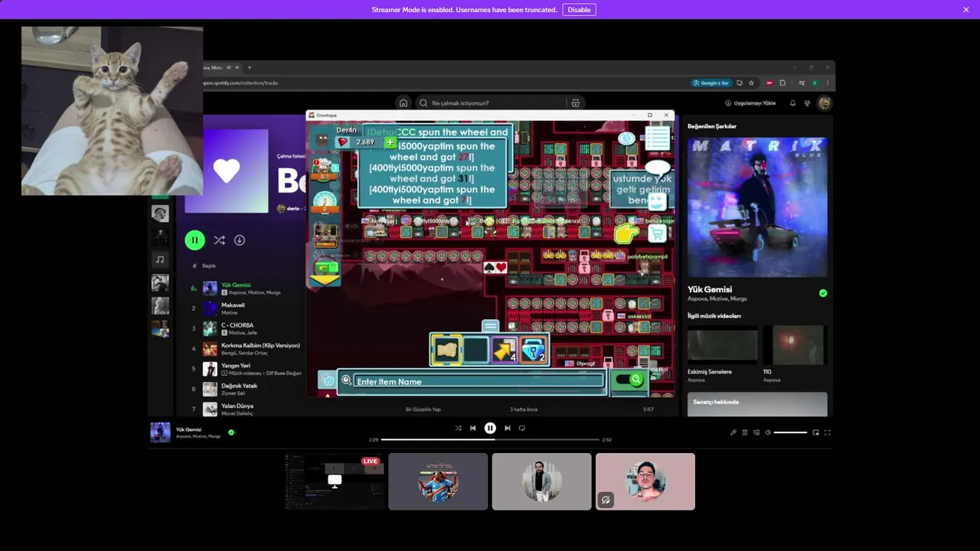Click now-playing album art in player bar
The width and height of the screenshot is (980, 551).
click(160, 432)
